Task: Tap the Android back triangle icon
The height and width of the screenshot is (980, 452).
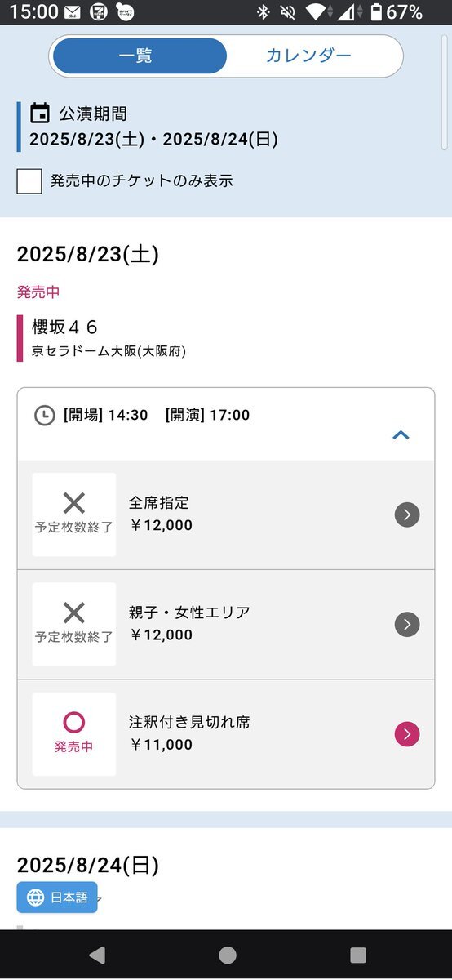Action: 97,955
